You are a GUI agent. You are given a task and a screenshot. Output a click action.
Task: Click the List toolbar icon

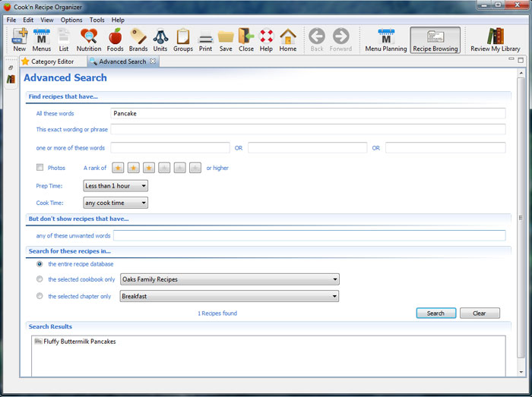(x=63, y=40)
